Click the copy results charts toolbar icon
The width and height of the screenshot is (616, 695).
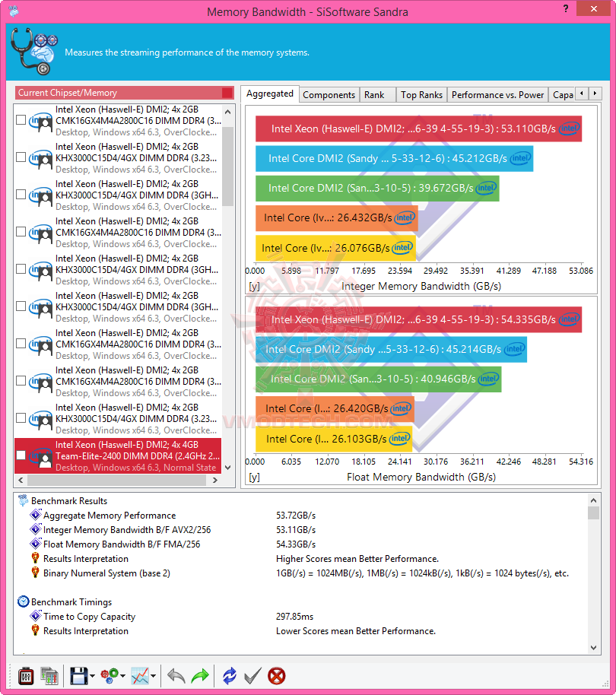coord(49,676)
